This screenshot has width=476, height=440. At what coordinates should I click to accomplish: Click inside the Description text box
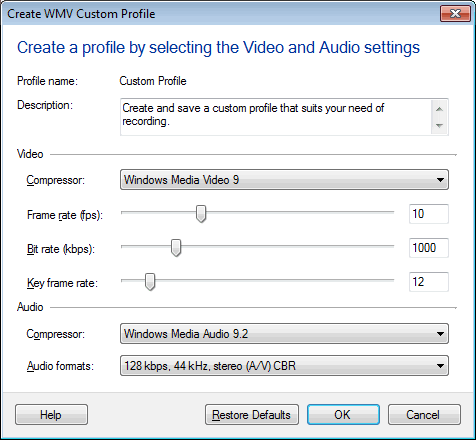[275, 117]
